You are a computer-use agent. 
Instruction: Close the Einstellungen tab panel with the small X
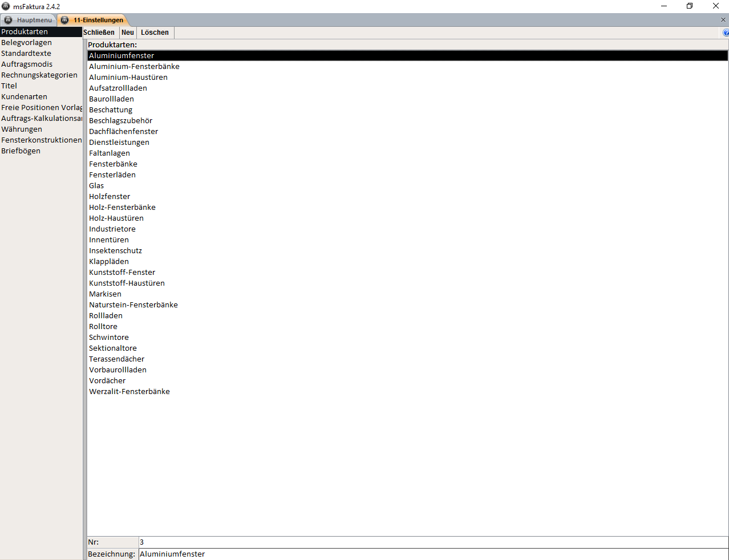(x=723, y=20)
